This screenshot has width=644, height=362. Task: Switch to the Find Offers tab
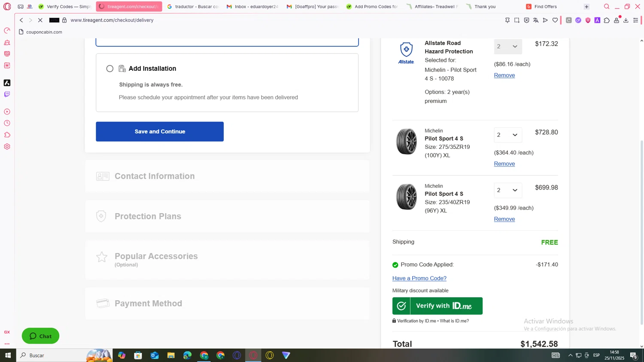point(545,6)
